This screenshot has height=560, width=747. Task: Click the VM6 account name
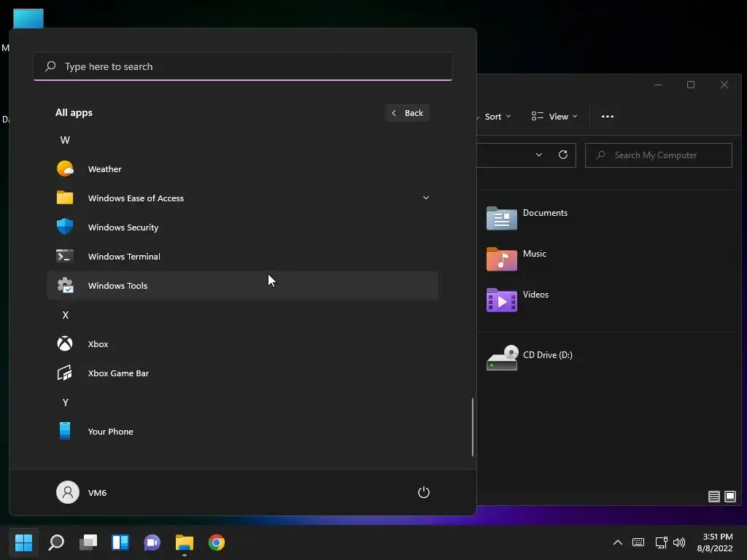[97, 493]
